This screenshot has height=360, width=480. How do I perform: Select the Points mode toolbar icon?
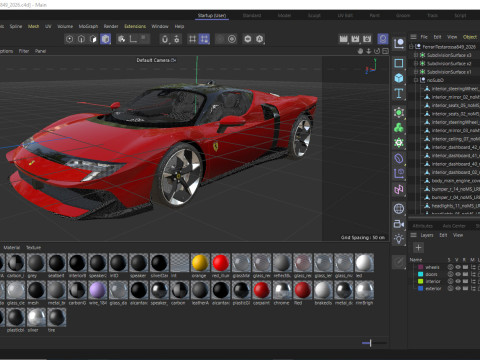pos(69,39)
